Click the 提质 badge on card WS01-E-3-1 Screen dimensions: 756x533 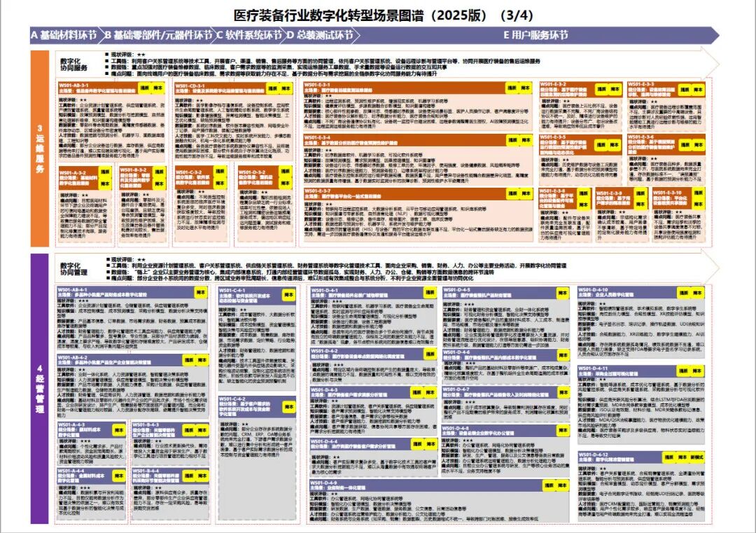pos(511,88)
